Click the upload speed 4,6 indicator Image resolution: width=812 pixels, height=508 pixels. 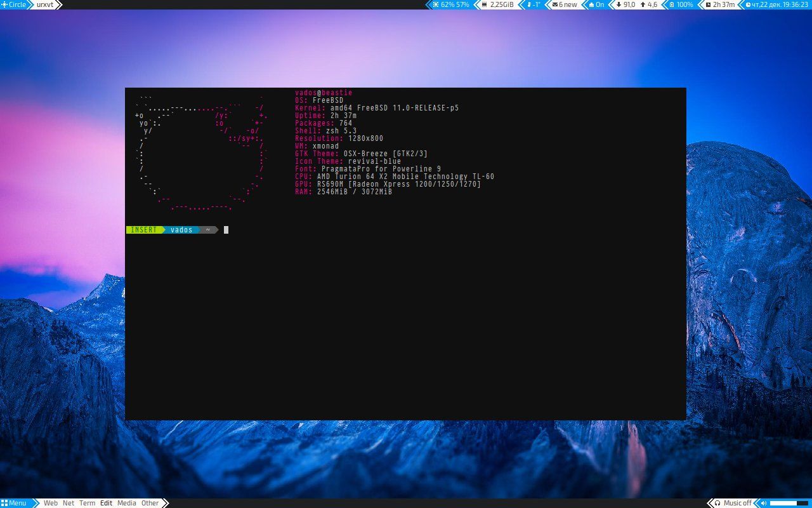click(649, 4)
